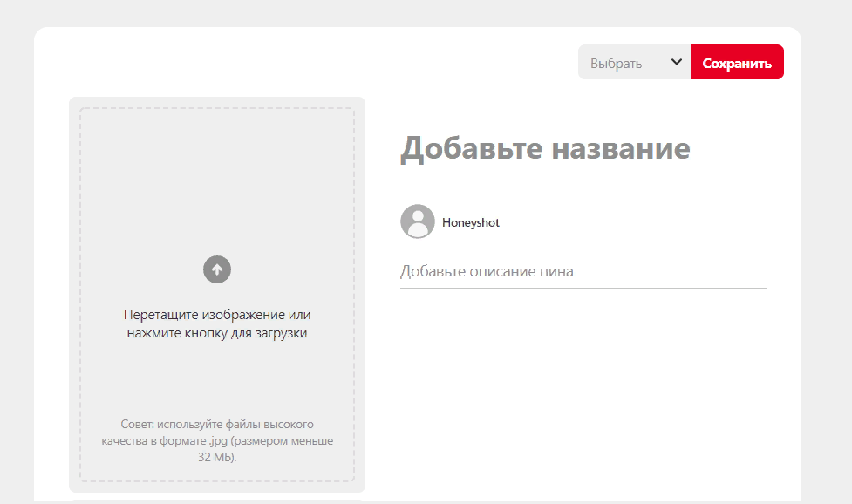Click the "32 МБ" size limit text
Screen dimensions: 852x504
pos(217,457)
